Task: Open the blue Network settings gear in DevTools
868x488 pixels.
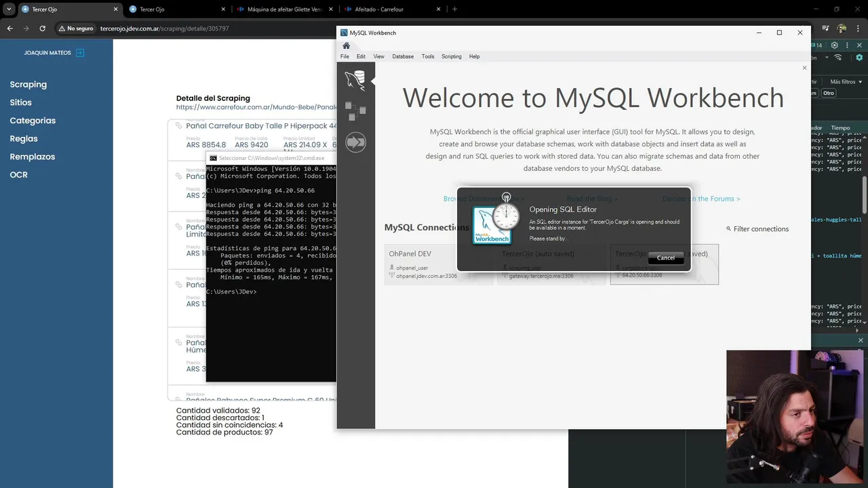Action: 859,58
